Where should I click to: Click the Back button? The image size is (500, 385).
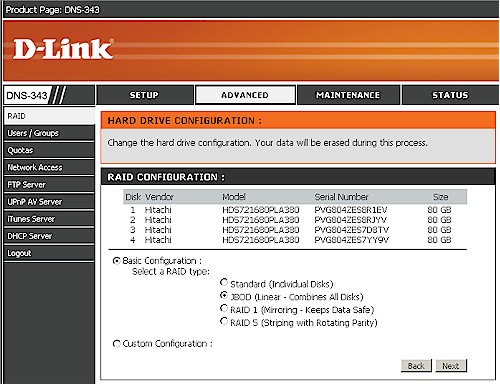(x=416, y=366)
